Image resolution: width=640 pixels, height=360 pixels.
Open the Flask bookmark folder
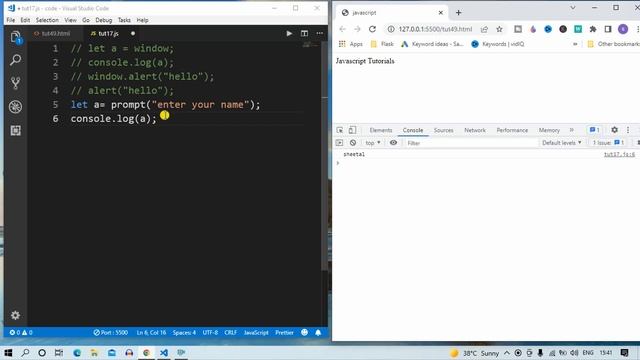pos(382,44)
